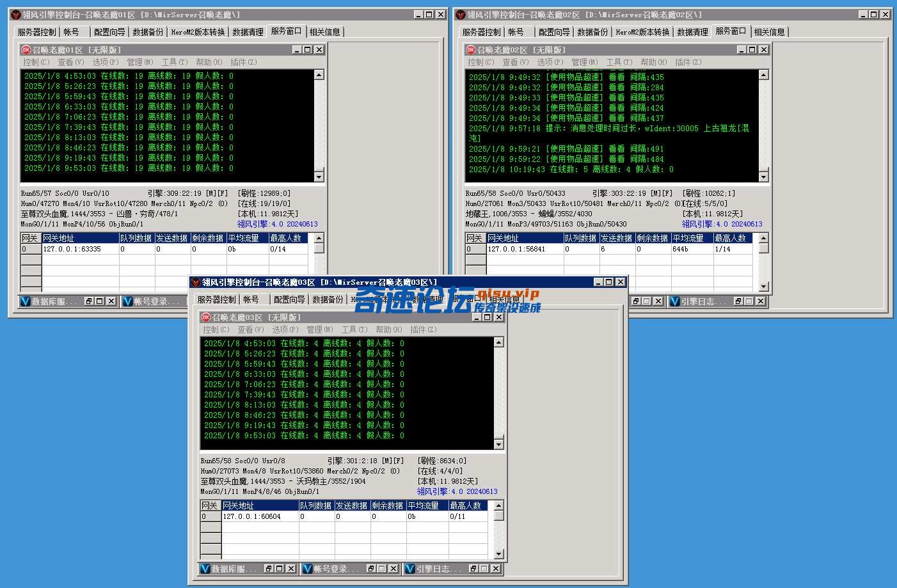This screenshot has height=588, width=897.
Task: Select the 相关信息 tab in 01区 console
Action: coord(325,32)
